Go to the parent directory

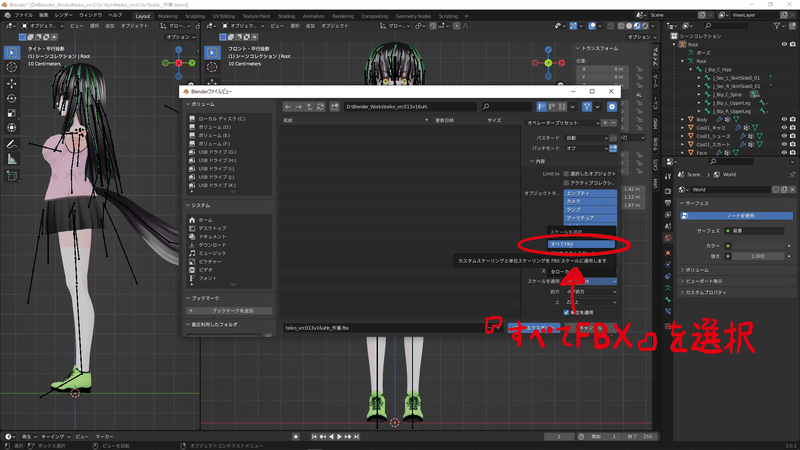[310, 107]
